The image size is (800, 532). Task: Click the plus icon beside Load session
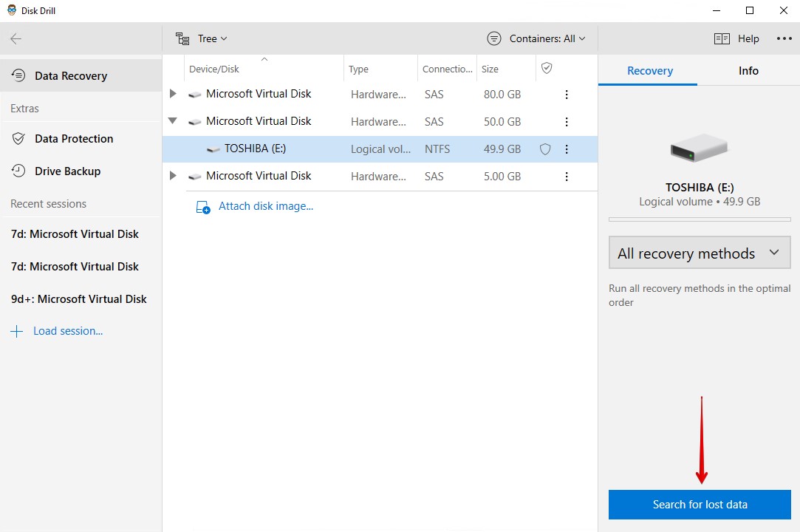[x=16, y=331]
